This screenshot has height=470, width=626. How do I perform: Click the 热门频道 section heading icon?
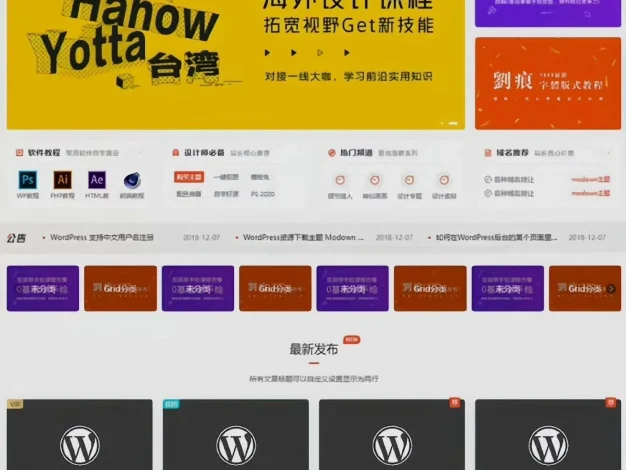click(x=331, y=153)
